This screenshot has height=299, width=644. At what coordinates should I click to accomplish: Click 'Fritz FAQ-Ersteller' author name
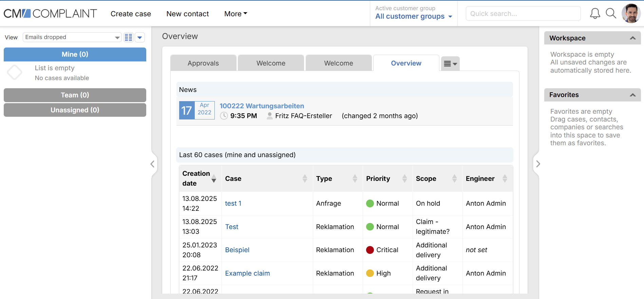click(303, 116)
